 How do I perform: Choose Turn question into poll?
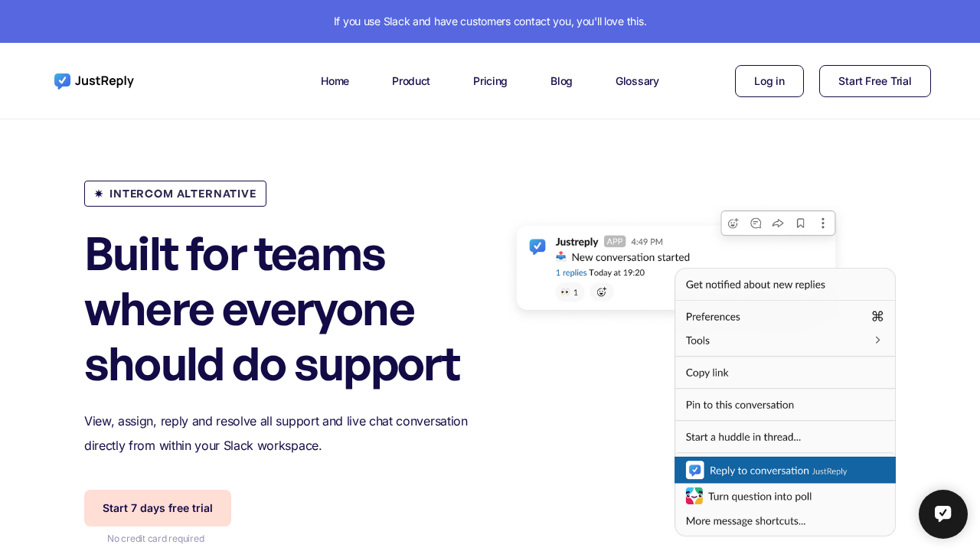pyautogui.click(x=759, y=496)
